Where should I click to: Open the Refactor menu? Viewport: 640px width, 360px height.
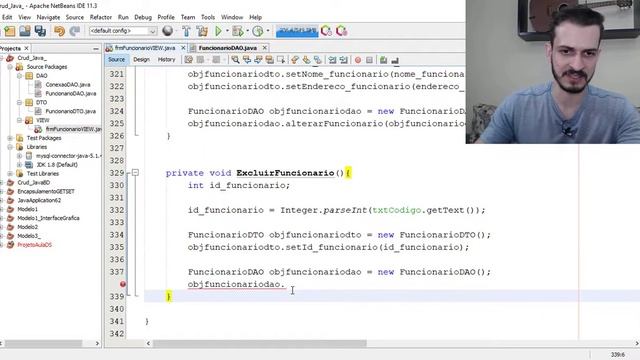[100, 17]
